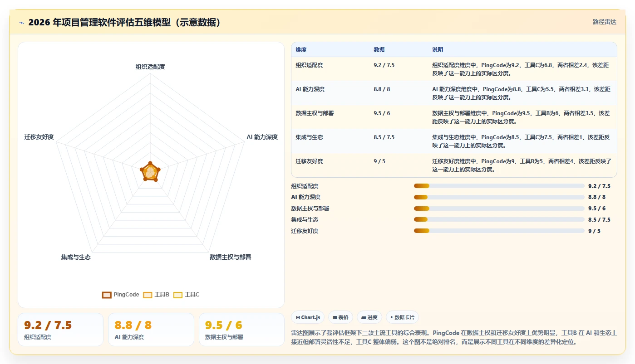This screenshot has width=635, height=364.
Task: Select the 表格 tag chip
Action: coord(340,317)
